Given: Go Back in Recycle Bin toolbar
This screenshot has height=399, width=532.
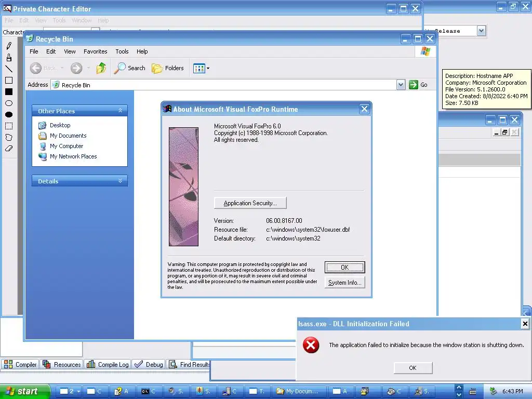Looking at the screenshot, I should coord(43,68).
